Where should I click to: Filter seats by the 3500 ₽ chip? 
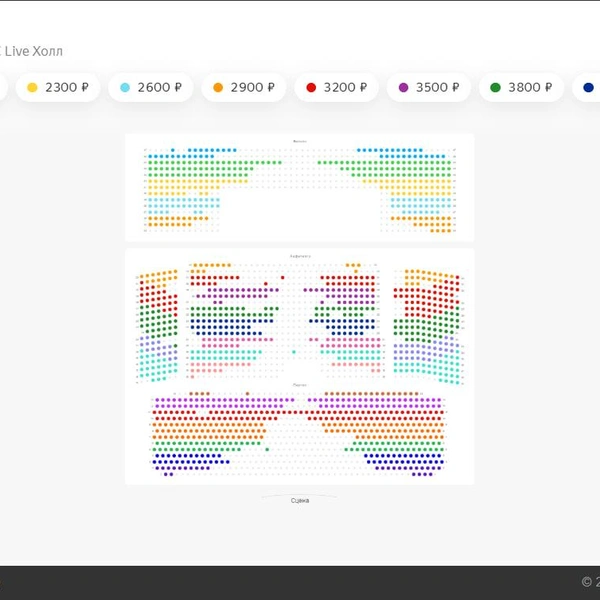pyautogui.click(x=429, y=88)
